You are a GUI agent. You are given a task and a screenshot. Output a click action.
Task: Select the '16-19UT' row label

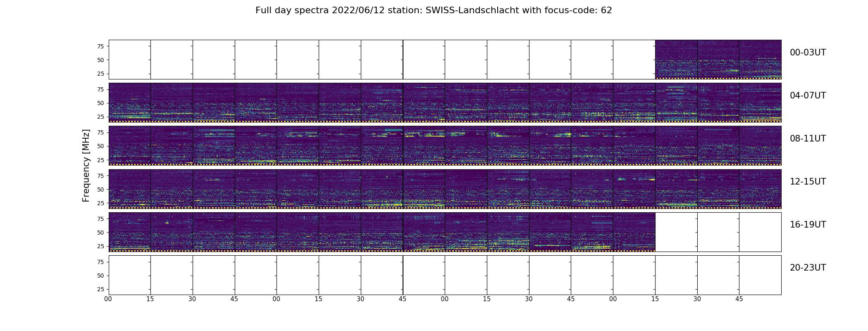[x=808, y=225]
